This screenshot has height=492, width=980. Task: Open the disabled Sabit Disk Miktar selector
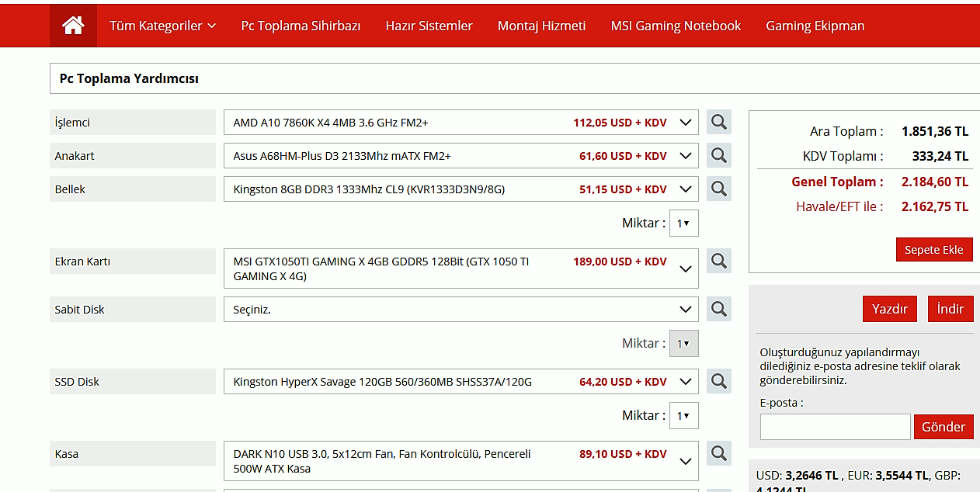[x=684, y=344]
